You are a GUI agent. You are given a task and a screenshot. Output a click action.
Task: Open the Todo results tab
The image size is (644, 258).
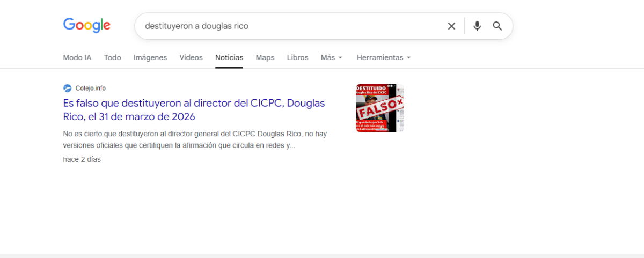(x=113, y=57)
